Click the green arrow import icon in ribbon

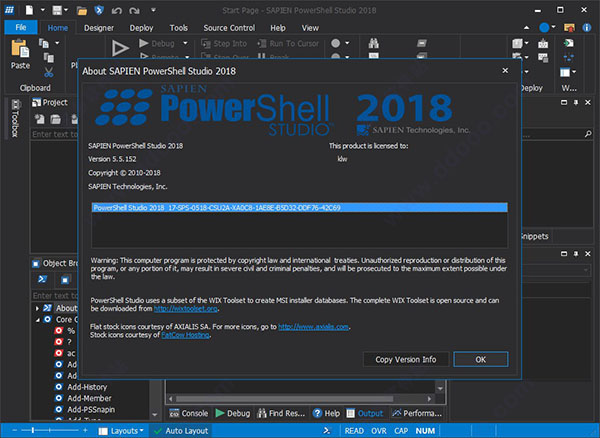click(569, 43)
